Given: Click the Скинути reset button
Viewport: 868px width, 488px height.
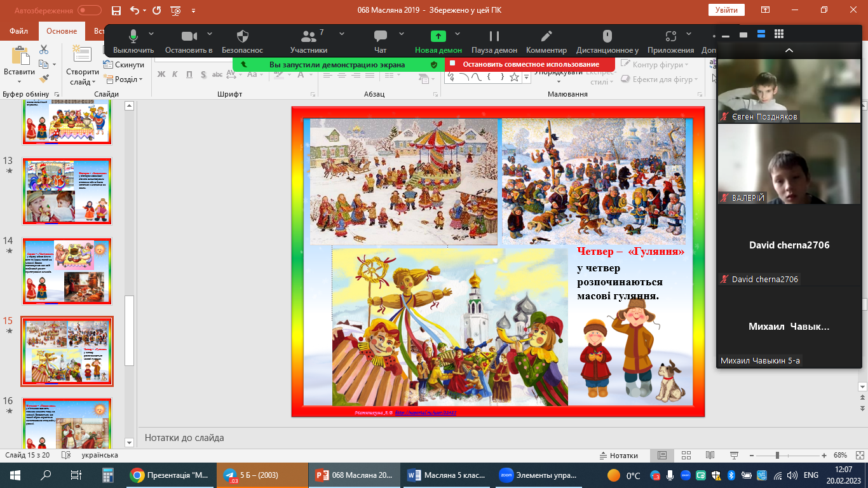Looking at the screenshot, I should [x=124, y=65].
